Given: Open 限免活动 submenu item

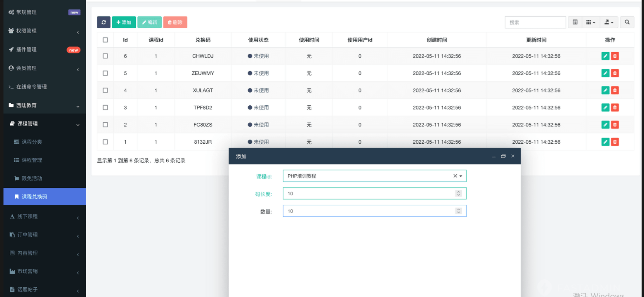Looking at the screenshot, I should 44,179.
